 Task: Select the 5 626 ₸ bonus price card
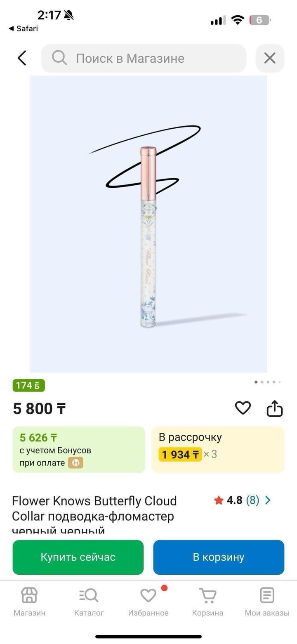(x=79, y=450)
